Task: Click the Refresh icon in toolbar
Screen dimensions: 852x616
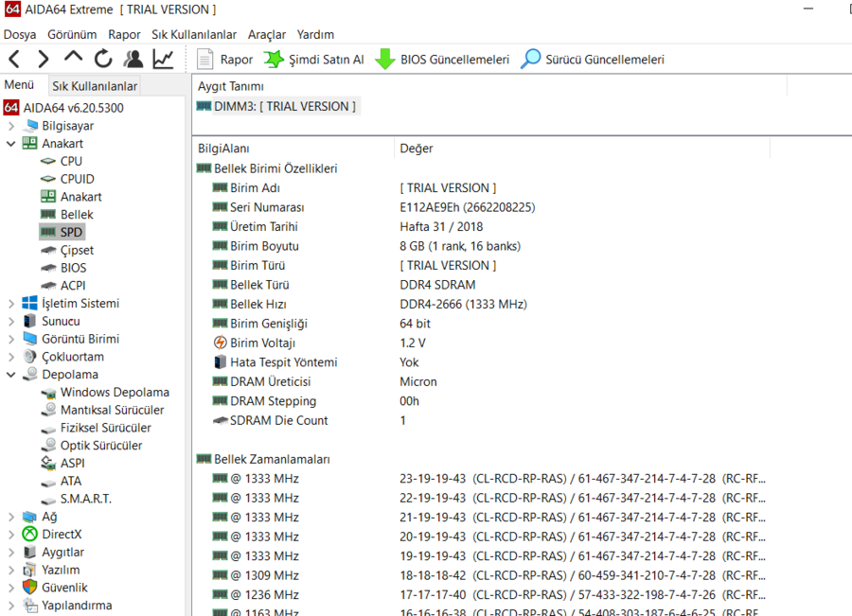Action: point(103,59)
